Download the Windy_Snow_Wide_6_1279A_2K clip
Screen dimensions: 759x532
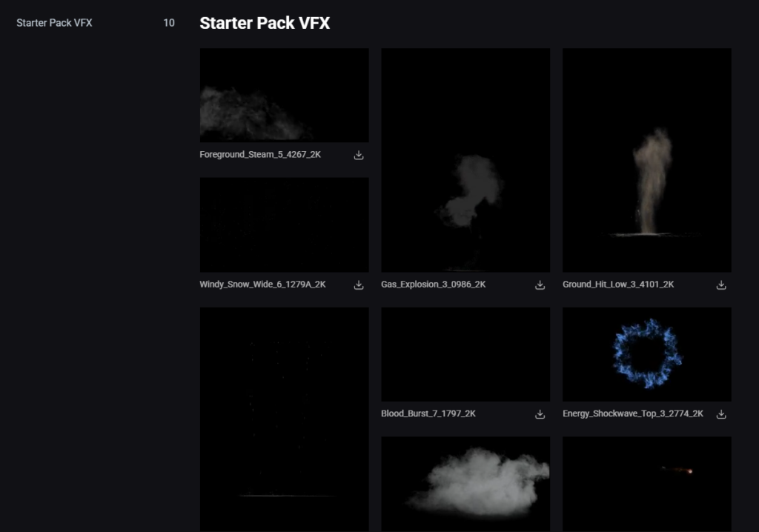tap(359, 285)
